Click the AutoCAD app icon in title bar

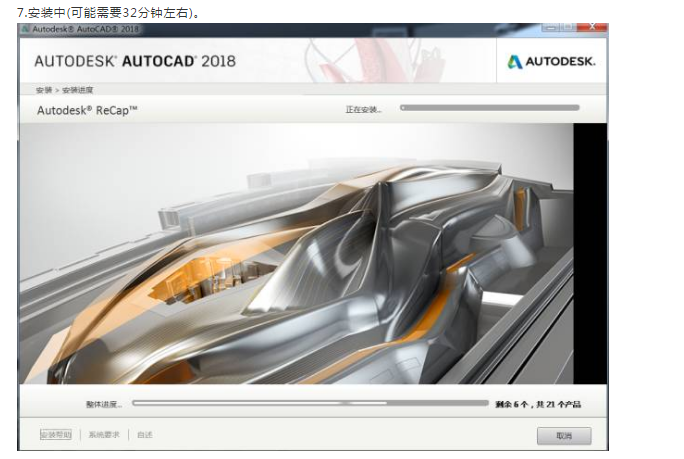click(25, 30)
